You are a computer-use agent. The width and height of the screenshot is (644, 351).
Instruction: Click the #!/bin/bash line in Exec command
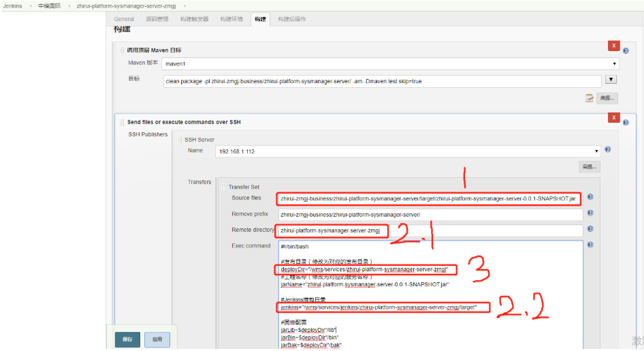(x=295, y=247)
